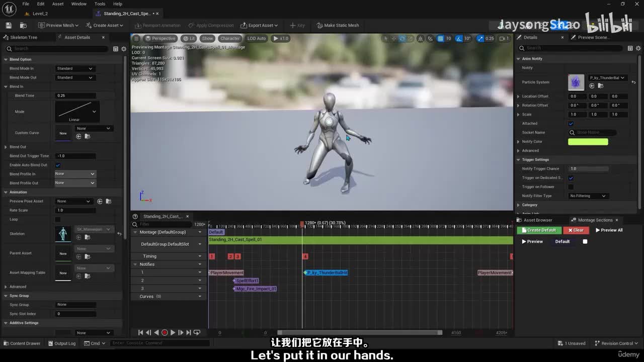Open Blend Mode In dropdown
The height and width of the screenshot is (362, 644).
pyautogui.click(x=74, y=68)
